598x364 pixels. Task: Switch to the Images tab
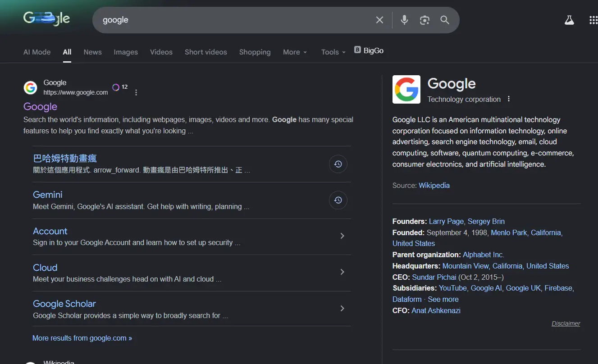(x=126, y=52)
